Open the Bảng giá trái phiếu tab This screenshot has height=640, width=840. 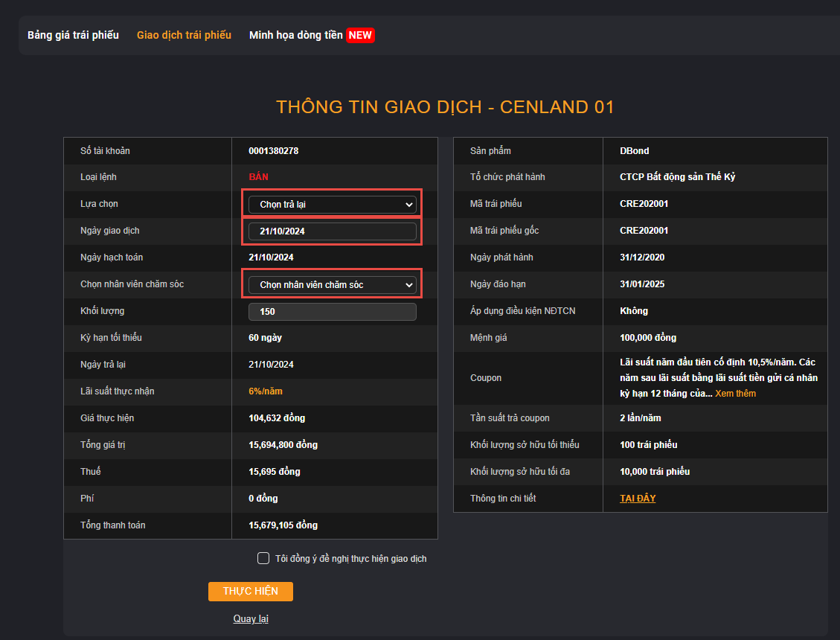[73, 36]
